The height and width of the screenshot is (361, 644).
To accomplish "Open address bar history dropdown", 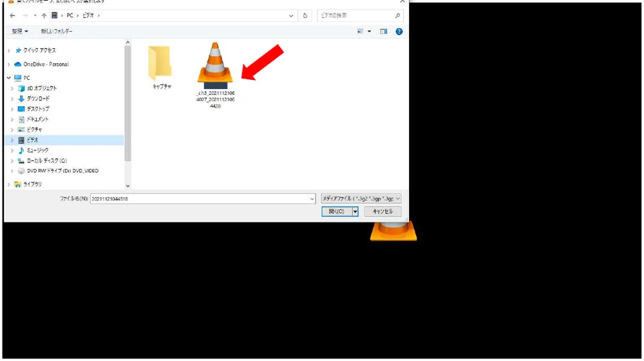I will click(291, 15).
